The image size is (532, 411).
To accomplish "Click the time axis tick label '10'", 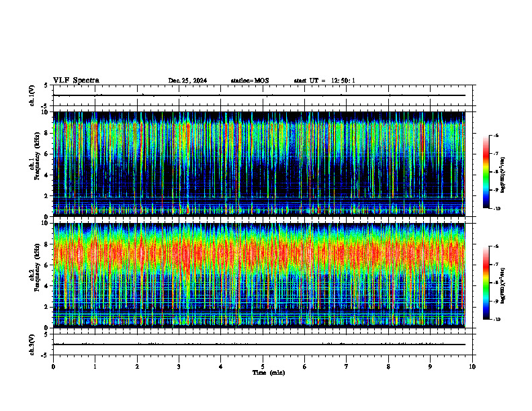I will [x=472, y=367].
